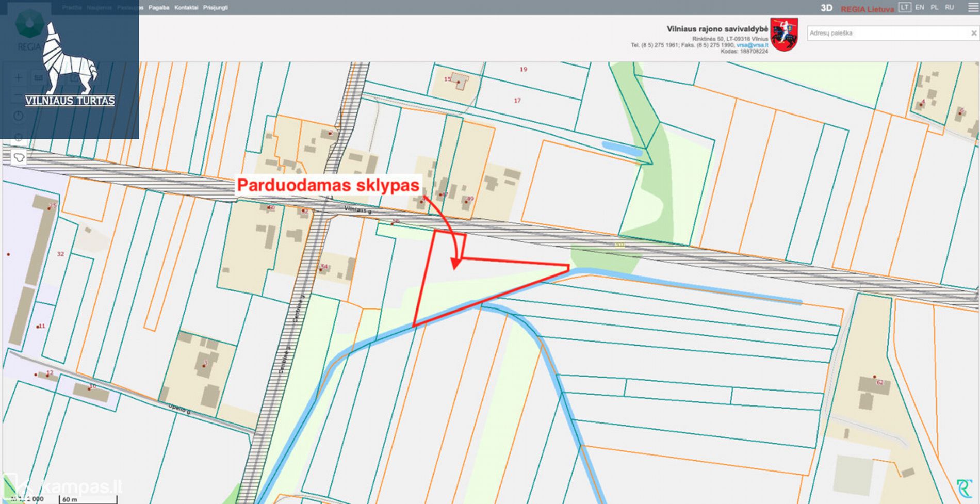The width and height of the screenshot is (980, 504).
Task: Open REGIA Lietuva link
Action: [x=867, y=9]
